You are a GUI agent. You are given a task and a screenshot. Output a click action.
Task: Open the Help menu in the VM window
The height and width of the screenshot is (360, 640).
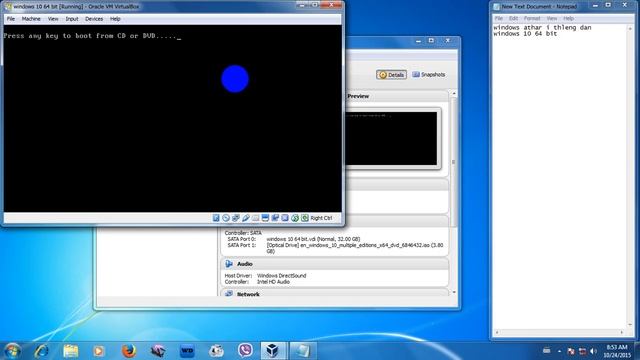pyautogui.click(x=115, y=19)
